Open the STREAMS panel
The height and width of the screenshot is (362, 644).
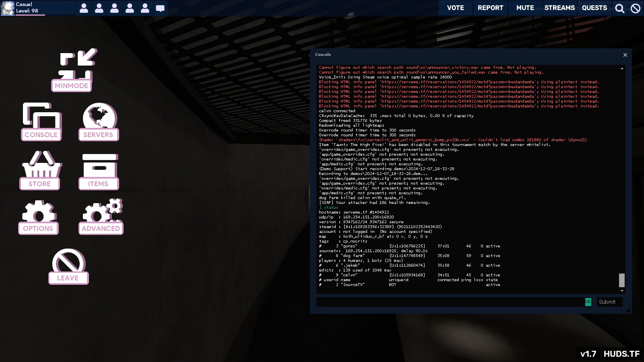(x=559, y=8)
